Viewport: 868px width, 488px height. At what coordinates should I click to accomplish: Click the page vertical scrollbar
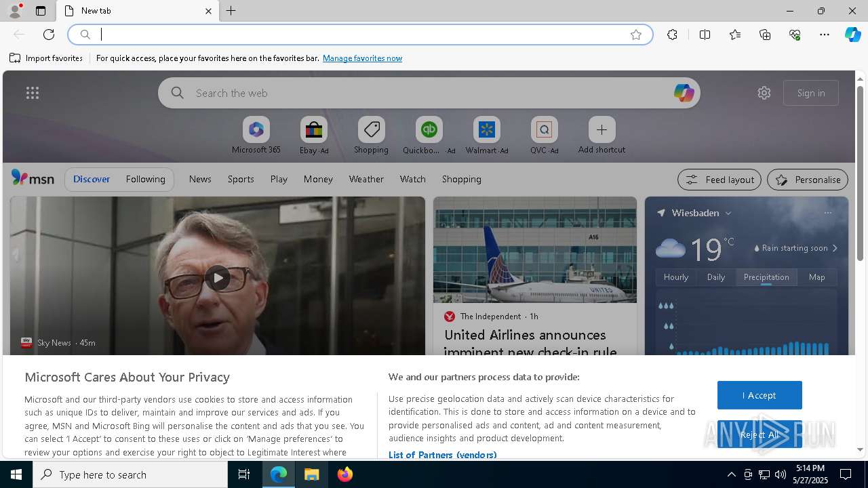point(860,173)
